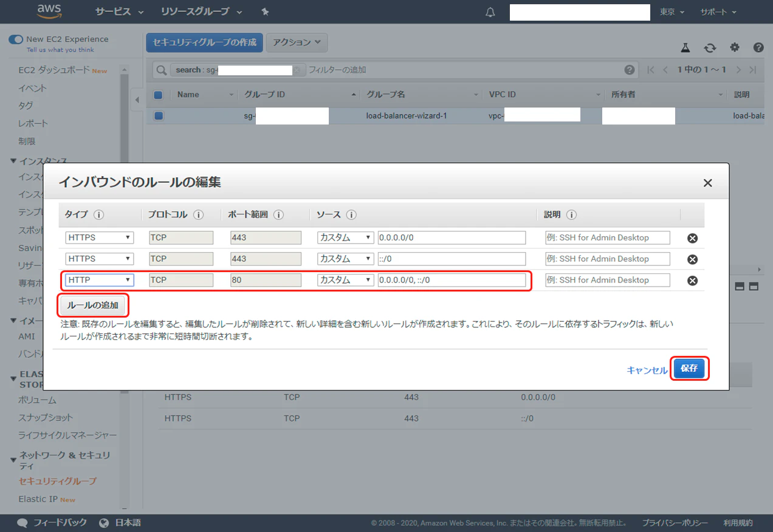Collapse the left navigation pane

(137, 100)
